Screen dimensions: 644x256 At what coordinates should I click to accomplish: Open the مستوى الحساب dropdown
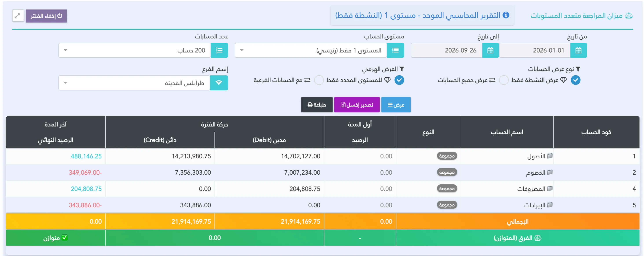pyautogui.click(x=311, y=50)
